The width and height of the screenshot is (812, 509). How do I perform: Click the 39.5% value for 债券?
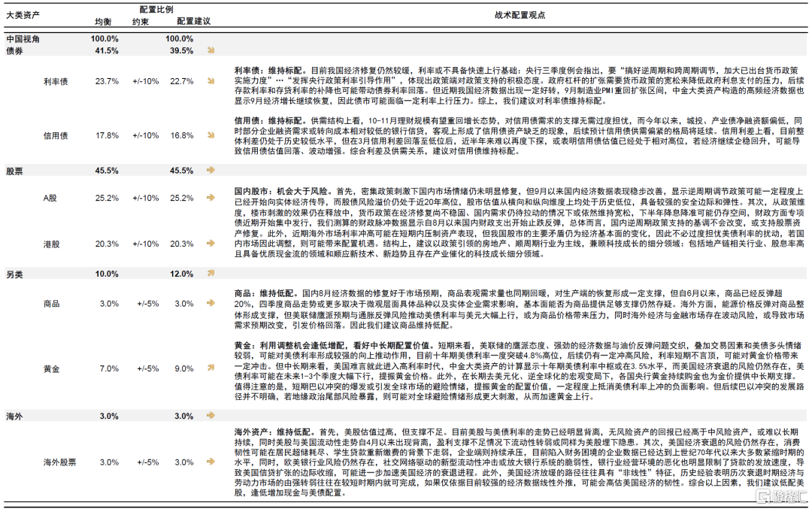coord(182,50)
